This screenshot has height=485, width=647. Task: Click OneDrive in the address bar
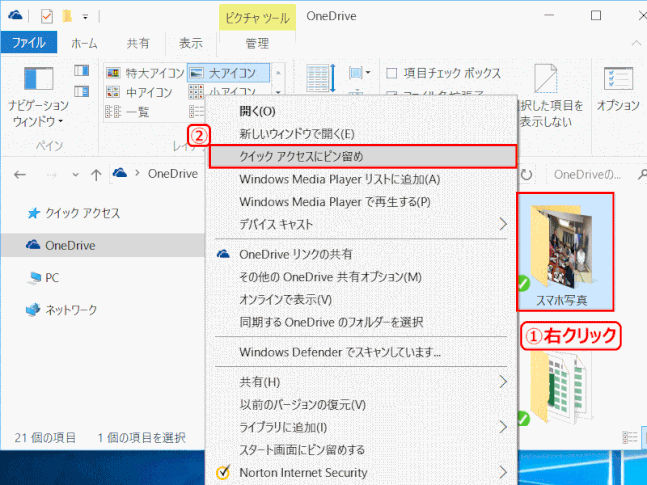coord(173,174)
